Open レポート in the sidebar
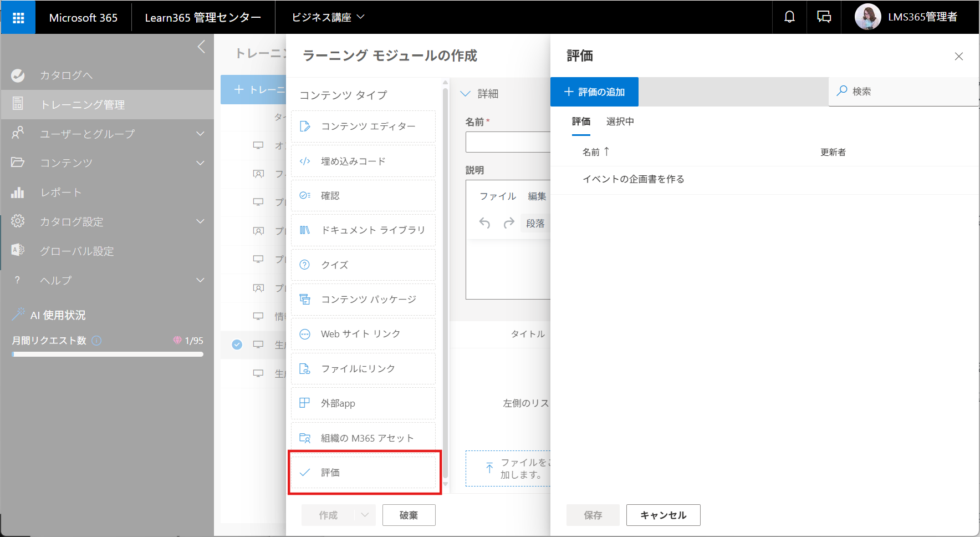The width and height of the screenshot is (980, 537). [x=107, y=192]
